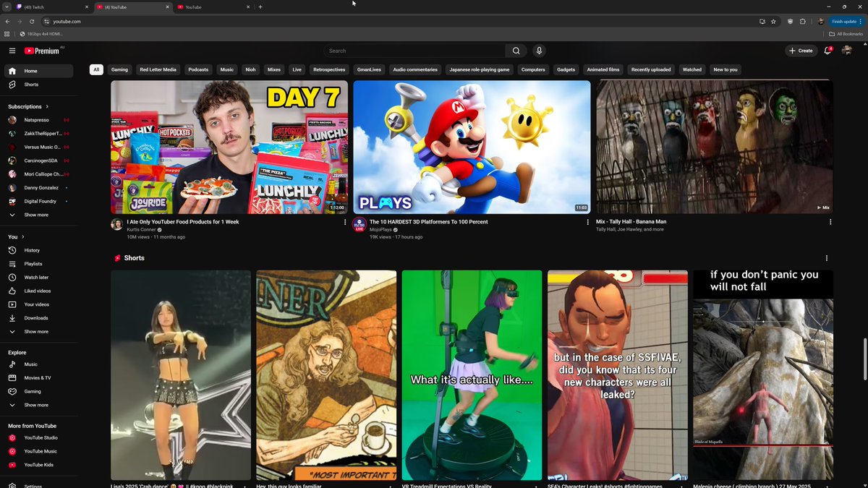Open options for Kurtis Conner video
Viewport: 868px width, 488px height.
345,223
